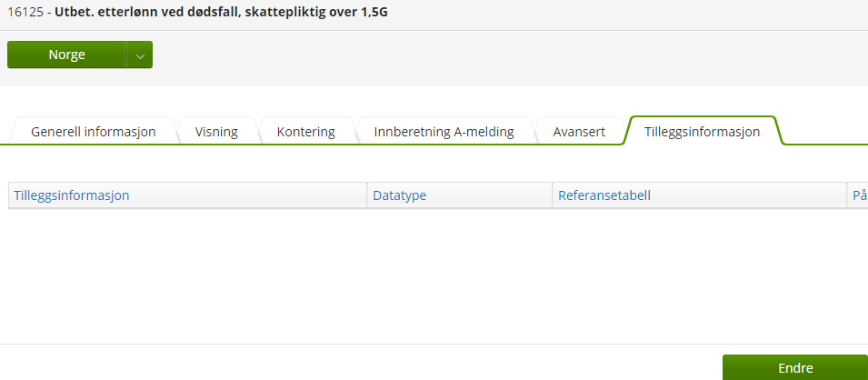Show the Avansert tab

click(x=579, y=132)
